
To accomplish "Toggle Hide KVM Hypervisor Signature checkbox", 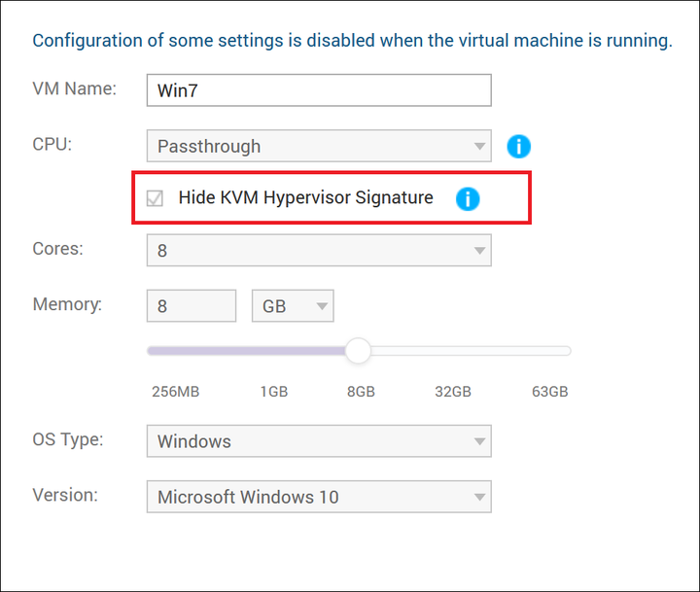I will point(155,198).
